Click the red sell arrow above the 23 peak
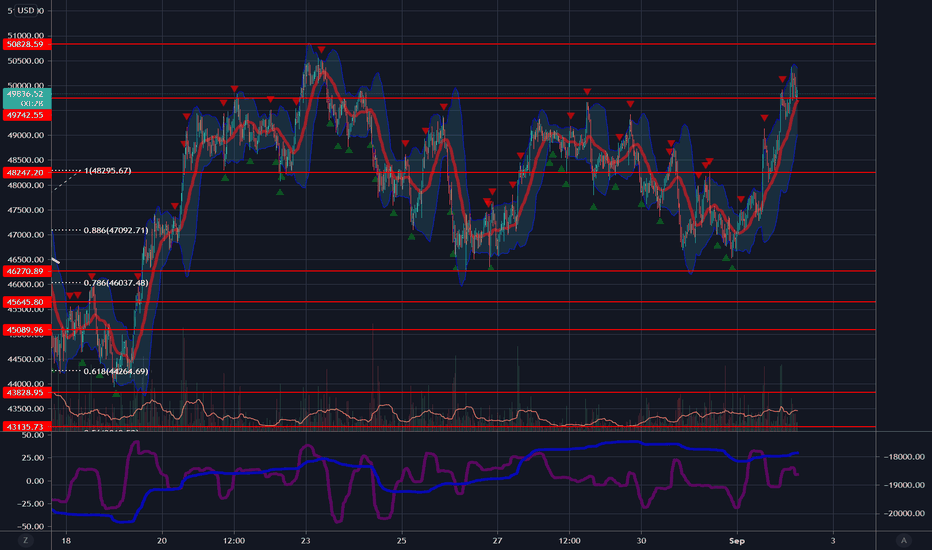This screenshot has height=550, width=932. 321,49
